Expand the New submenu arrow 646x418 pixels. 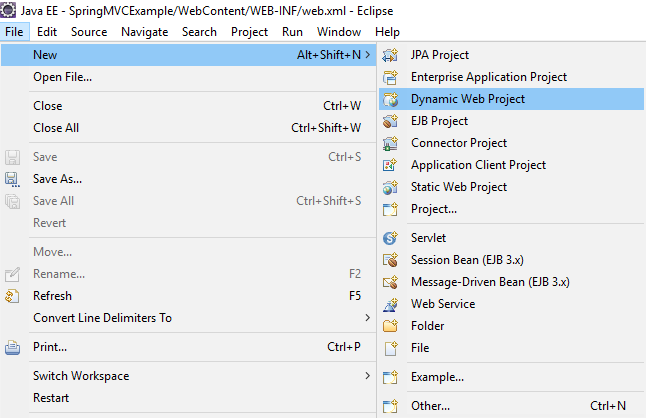(x=367, y=54)
